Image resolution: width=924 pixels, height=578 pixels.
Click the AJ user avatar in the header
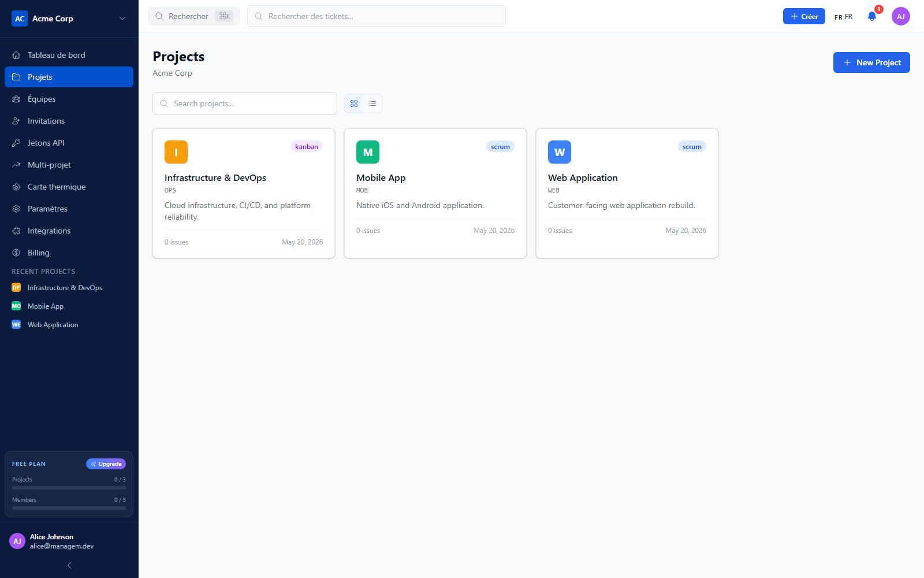pos(901,16)
